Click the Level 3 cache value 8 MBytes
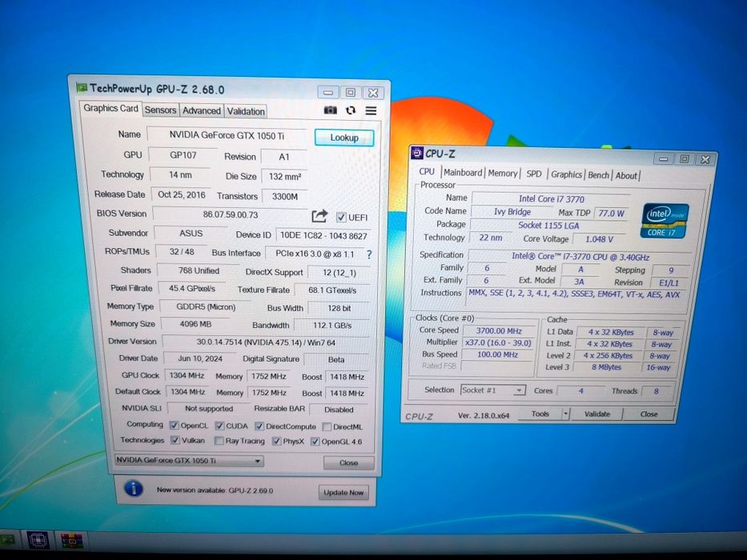This screenshot has height=560, width=747. 606,367
